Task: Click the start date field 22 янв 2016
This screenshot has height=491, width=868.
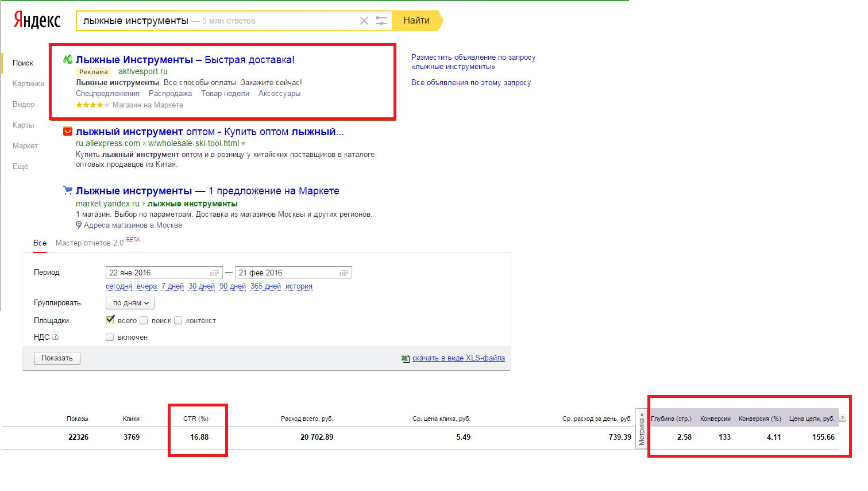Action: (x=164, y=273)
